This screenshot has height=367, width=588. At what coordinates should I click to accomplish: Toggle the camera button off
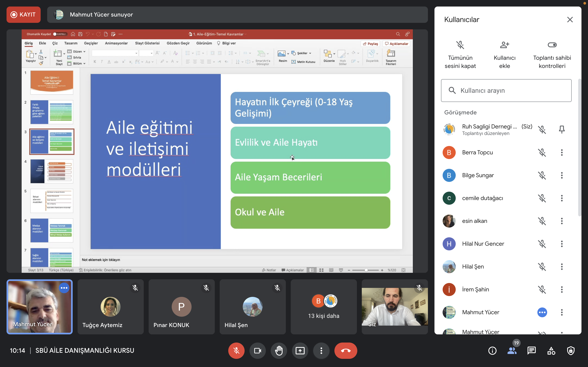(x=257, y=350)
